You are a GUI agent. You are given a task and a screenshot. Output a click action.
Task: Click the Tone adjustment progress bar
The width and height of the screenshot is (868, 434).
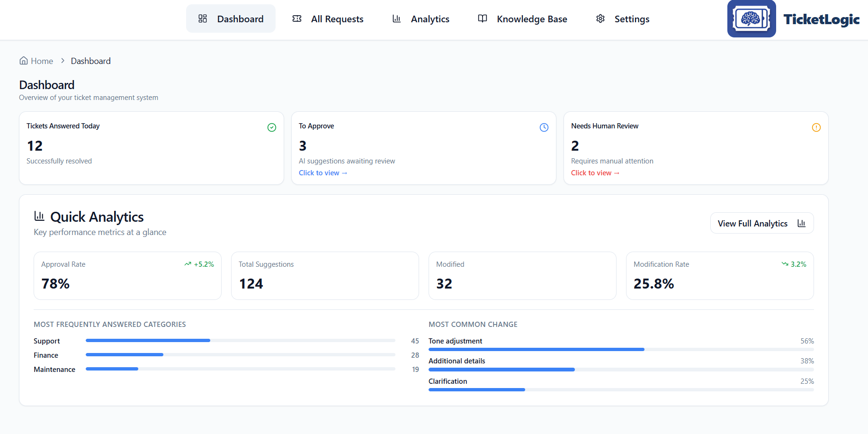click(x=621, y=350)
